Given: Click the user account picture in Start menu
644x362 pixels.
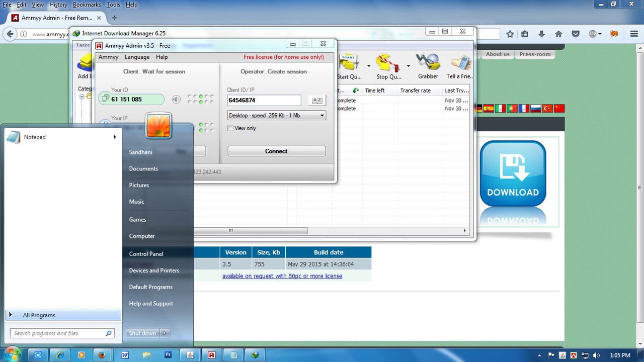Looking at the screenshot, I should tap(158, 126).
